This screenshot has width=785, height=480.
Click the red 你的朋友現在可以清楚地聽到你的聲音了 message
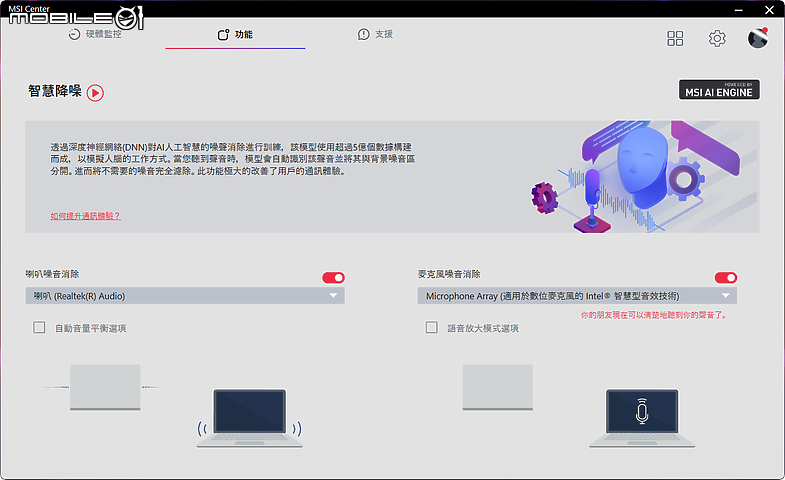[x=654, y=315]
